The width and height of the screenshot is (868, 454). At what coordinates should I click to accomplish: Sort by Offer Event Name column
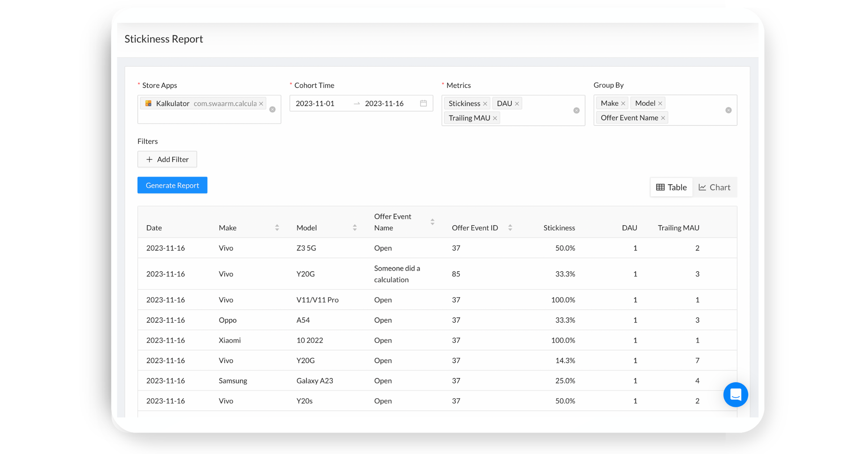433,222
